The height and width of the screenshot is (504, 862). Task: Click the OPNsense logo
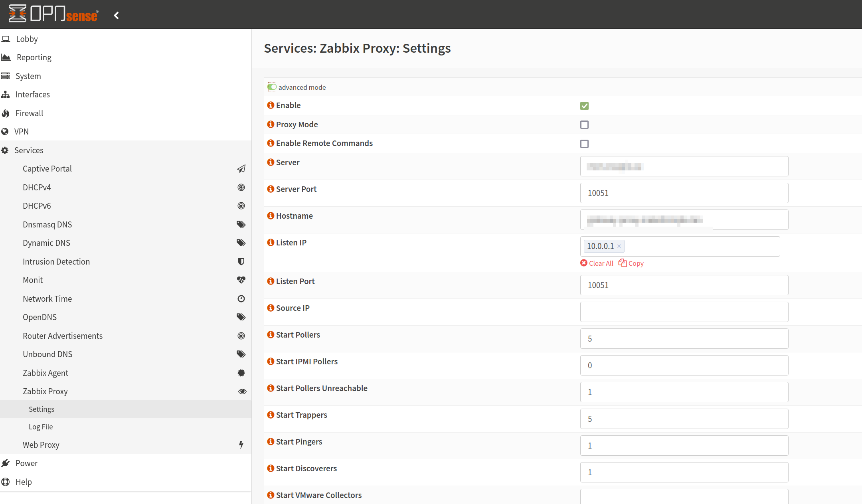pos(53,14)
